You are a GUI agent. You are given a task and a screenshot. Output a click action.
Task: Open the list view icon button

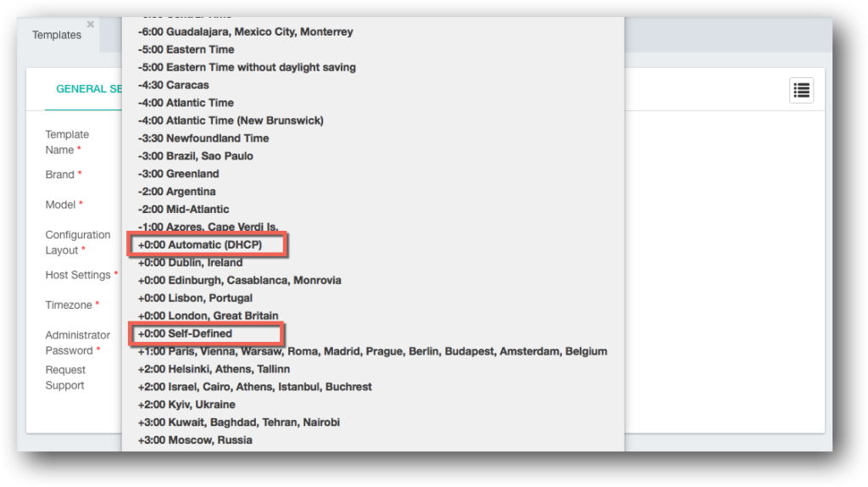801,90
